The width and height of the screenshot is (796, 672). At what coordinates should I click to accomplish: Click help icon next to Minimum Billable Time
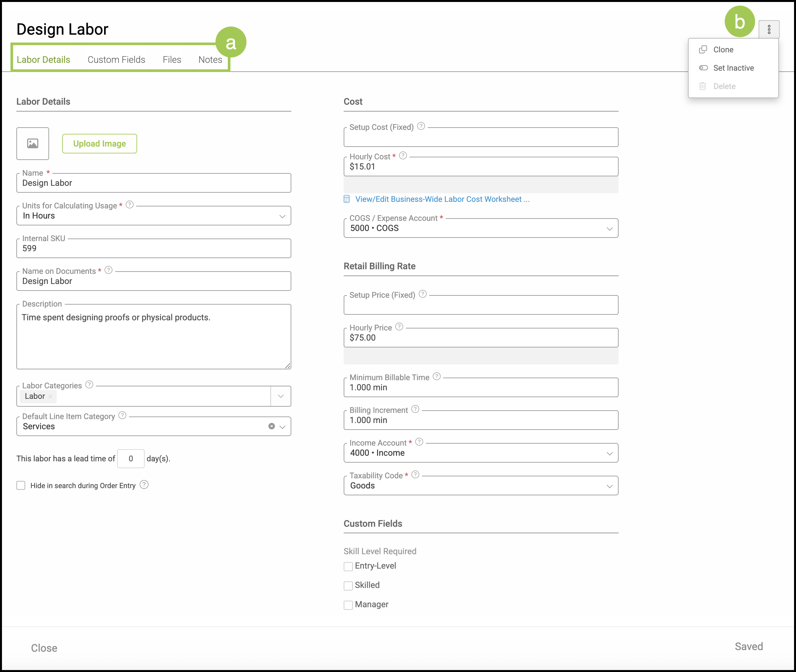[437, 377]
